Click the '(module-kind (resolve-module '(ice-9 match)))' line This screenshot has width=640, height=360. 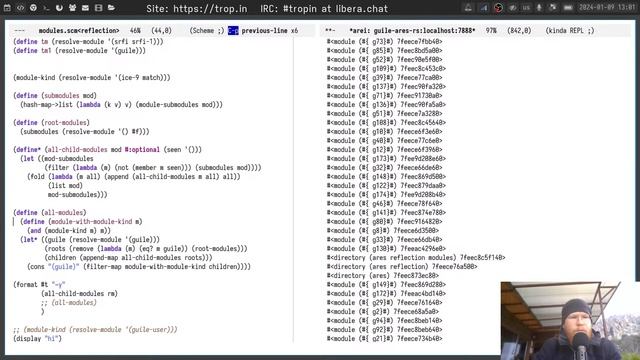tap(92, 78)
